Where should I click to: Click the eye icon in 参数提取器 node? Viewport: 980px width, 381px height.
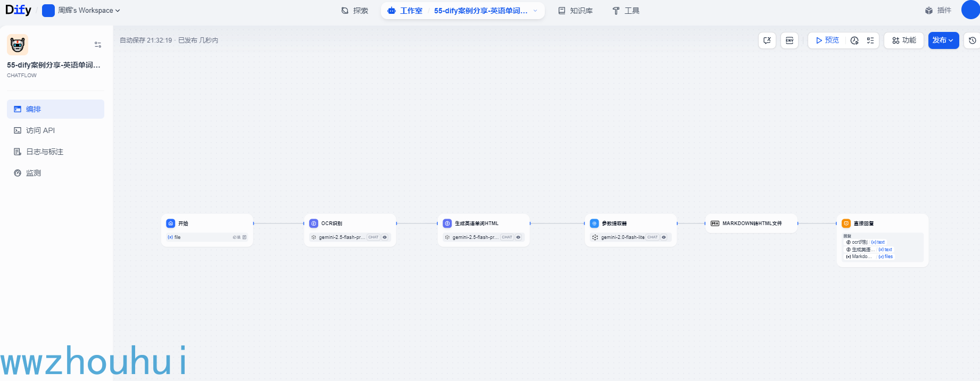pos(663,237)
